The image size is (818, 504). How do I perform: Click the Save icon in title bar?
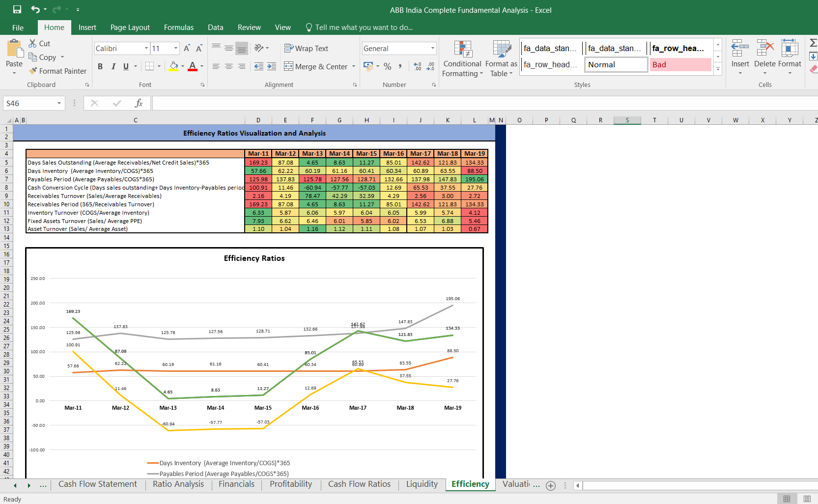pos(17,9)
